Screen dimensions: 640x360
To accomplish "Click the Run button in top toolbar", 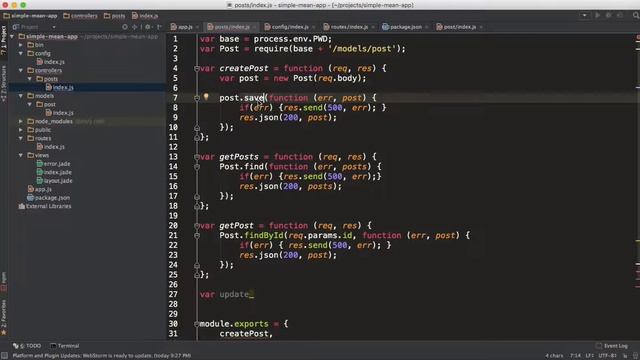I will coord(598,16).
